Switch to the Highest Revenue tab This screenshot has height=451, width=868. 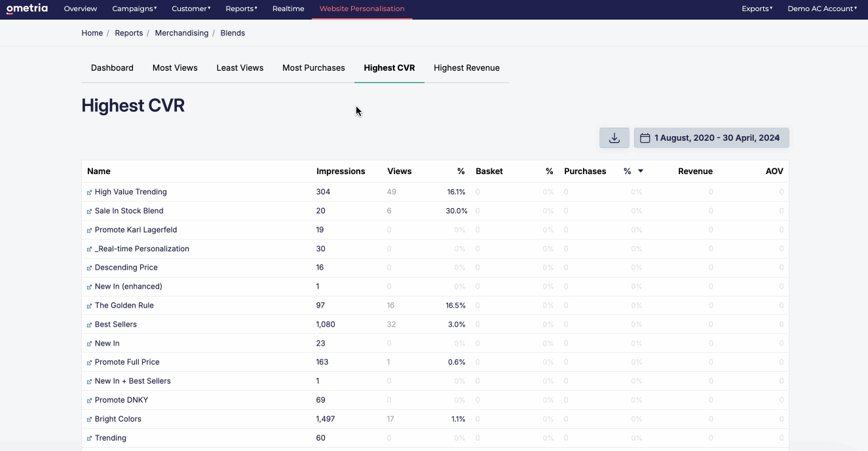tap(466, 68)
